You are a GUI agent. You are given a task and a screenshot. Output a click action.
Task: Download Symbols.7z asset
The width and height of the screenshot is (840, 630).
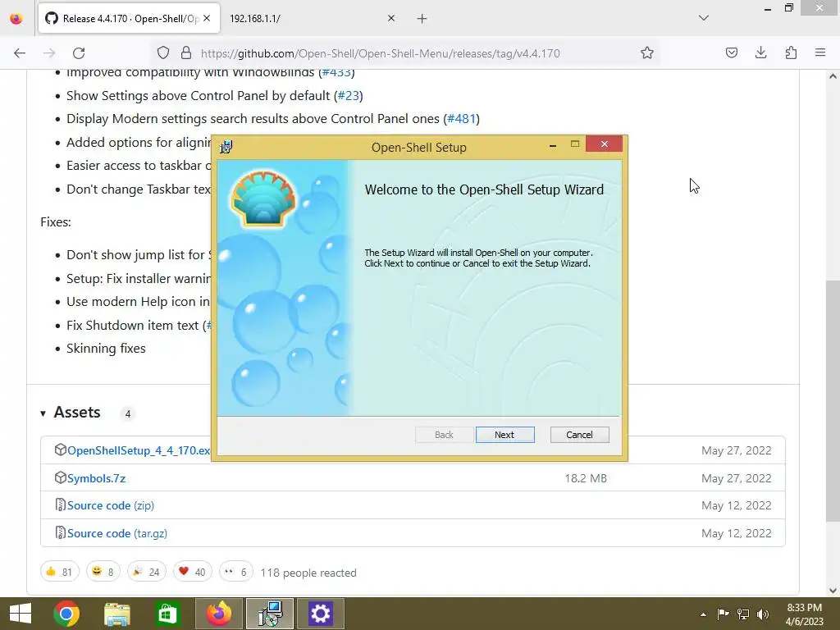pos(97,478)
